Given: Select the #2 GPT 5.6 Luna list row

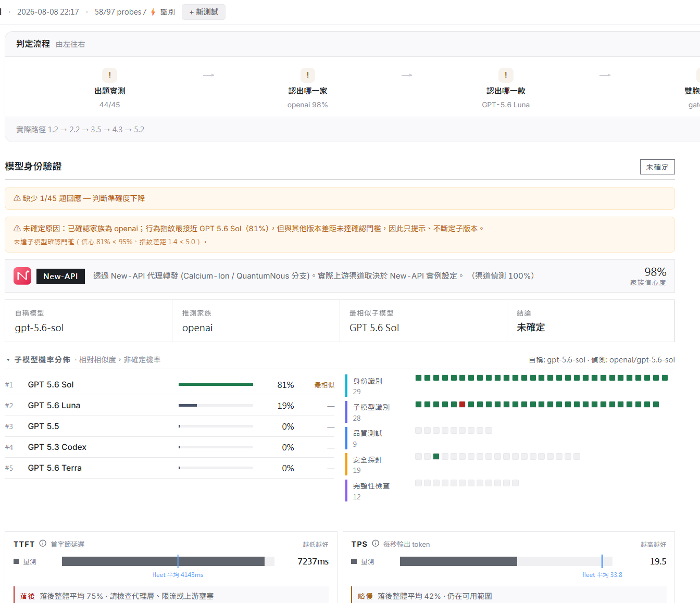Looking at the screenshot, I should 170,406.
